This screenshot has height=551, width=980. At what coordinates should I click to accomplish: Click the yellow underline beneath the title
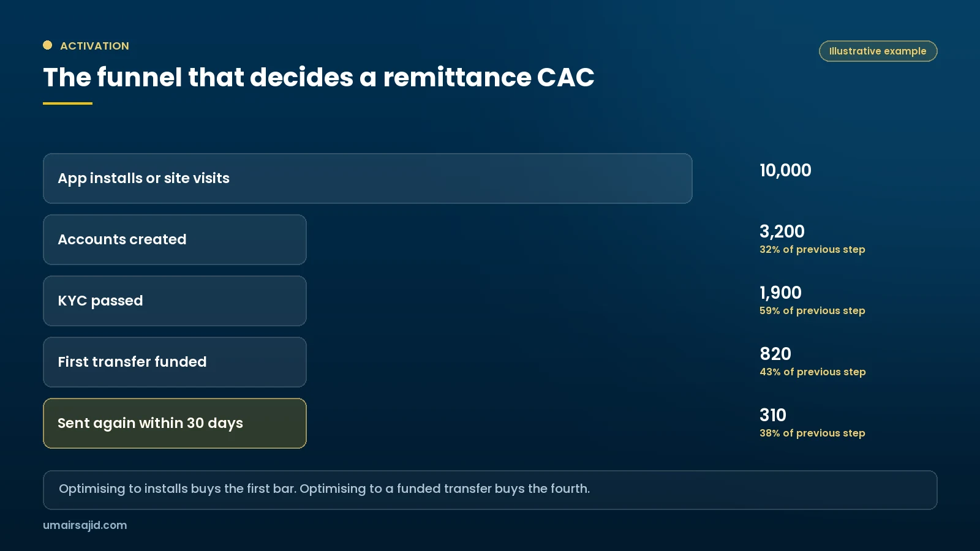click(x=67, y=103)
